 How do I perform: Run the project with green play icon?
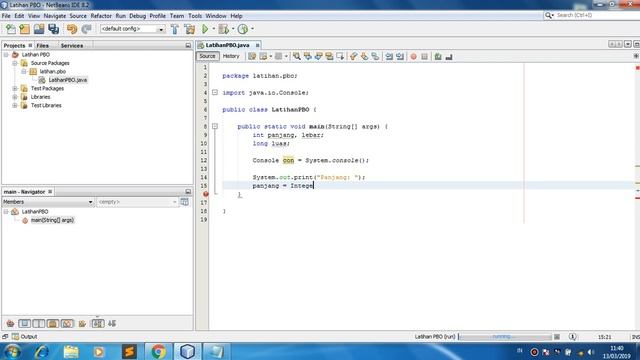point(205,29)
